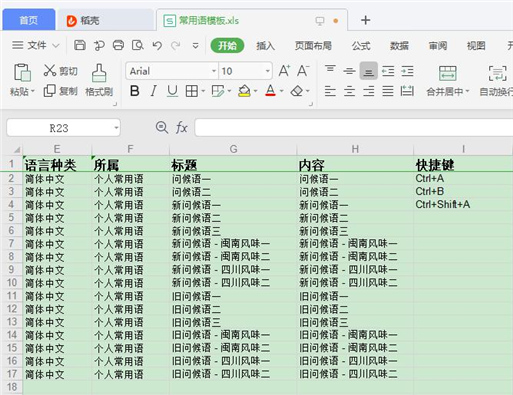Viewport: 513px width, 395px height.
Task: Open the font size 10 dropdown
Action: pos(267,71)
